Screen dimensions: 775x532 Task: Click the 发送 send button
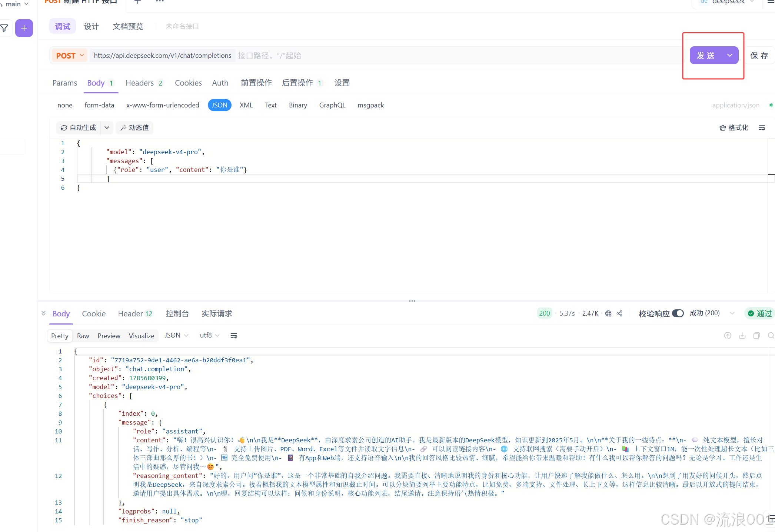706,56
